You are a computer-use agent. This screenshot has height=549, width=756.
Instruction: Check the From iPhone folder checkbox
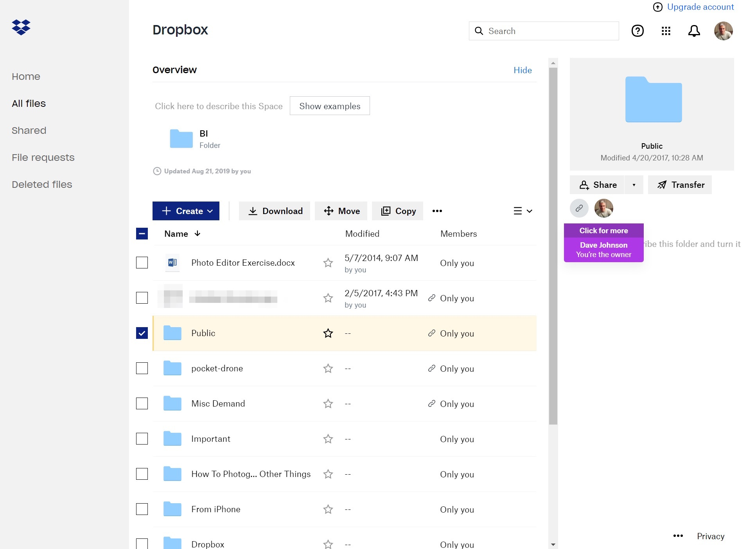click(142, 509)
